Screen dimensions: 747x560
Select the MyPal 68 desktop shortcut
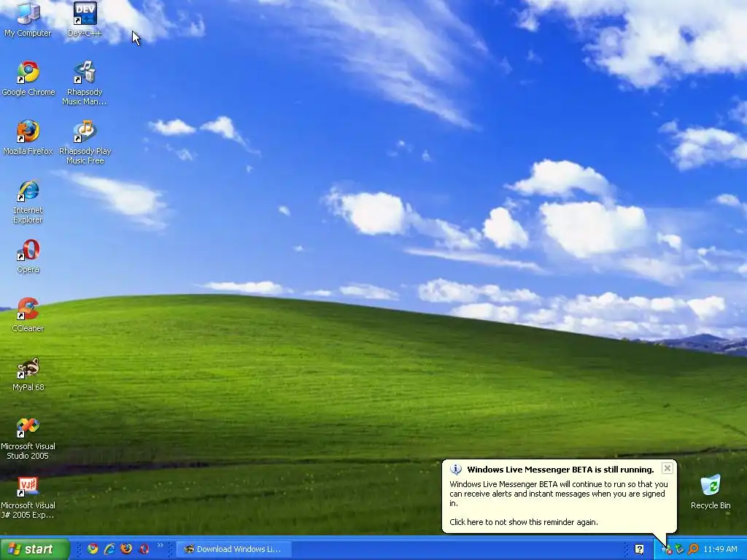28,374
